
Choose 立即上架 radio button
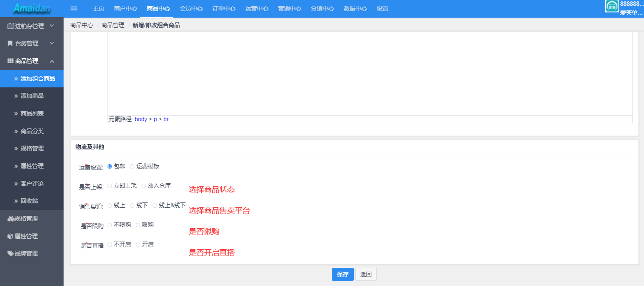(110, 186)
